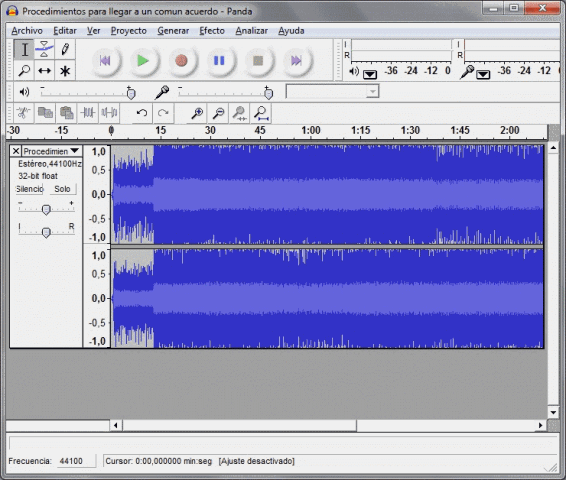
Task: Skip to start of track
Action: (x=105, y=61)
